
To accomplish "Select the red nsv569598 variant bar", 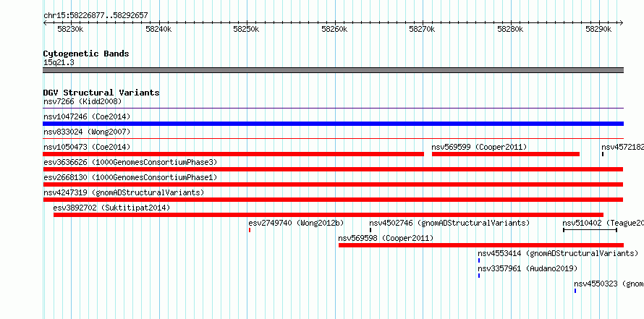I will (x=481, y=245).
